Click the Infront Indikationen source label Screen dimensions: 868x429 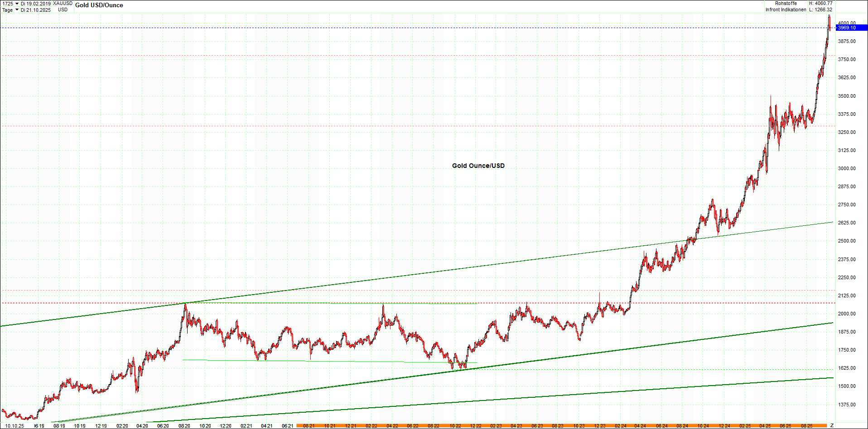[x=786, y=10]
